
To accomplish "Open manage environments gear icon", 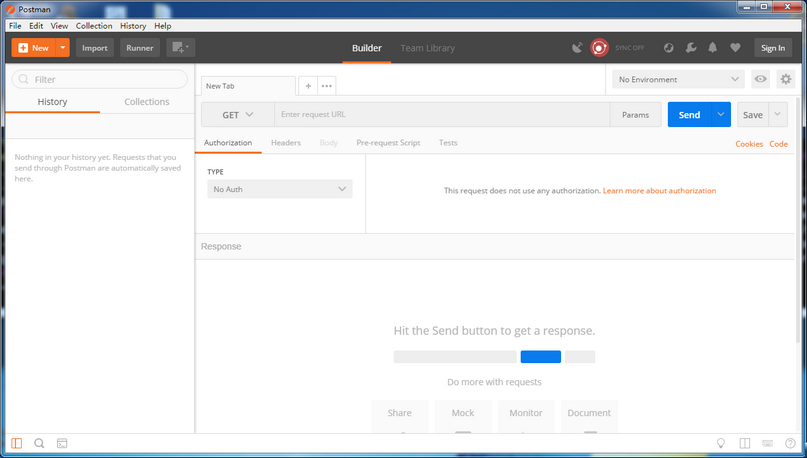I will 785,79.
